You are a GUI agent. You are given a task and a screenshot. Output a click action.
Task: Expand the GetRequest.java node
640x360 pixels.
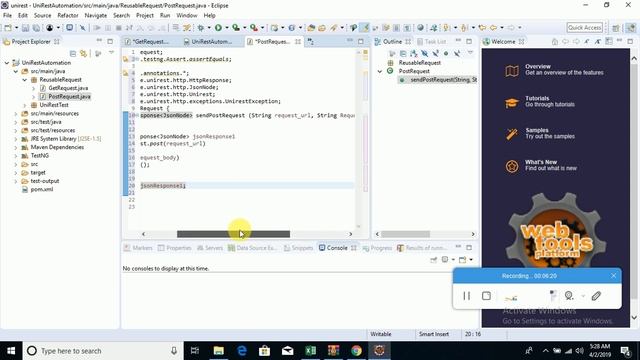point(33,88)
